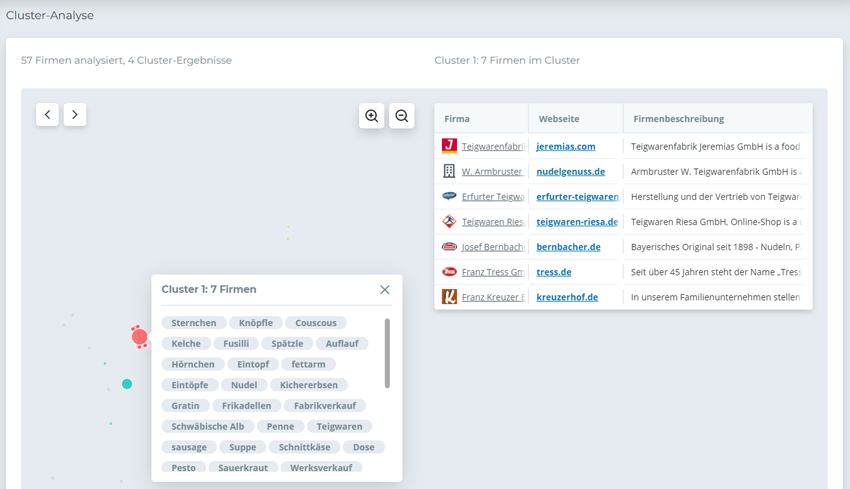Image resolution: width=850 pixels, height=489 pixels.
Task: Go to previous cluster with left arrow
Action: pyautogui.click(x=47, y=114)
